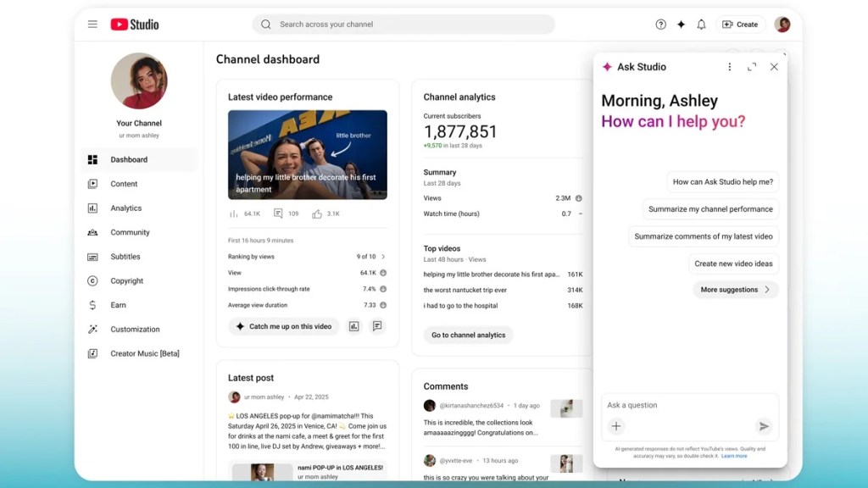The height and width of the screenshot is (488, 868).
Task: Open the Create button menu
Action: (740, 25)
